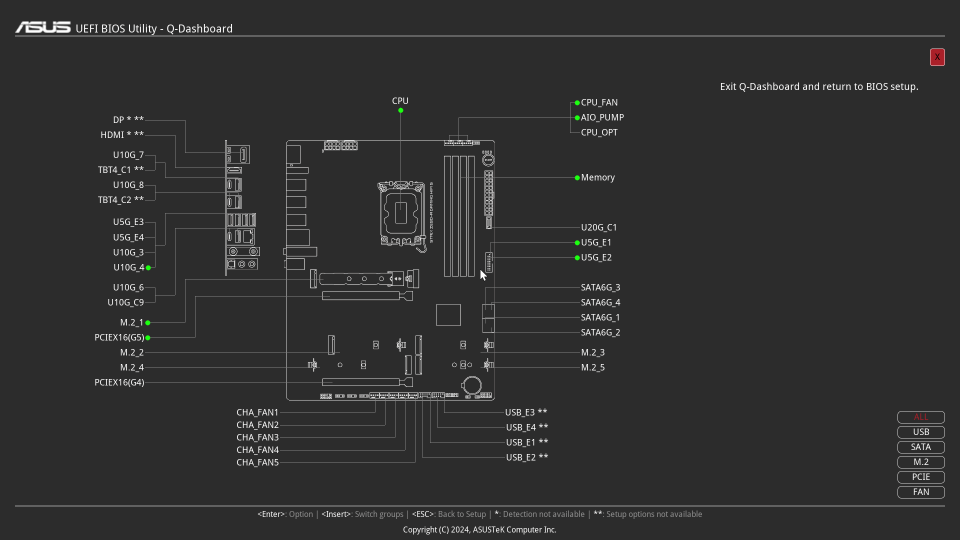Select the U5G_E3 port label
The image size is (960, 540).
tap(128, 222)
